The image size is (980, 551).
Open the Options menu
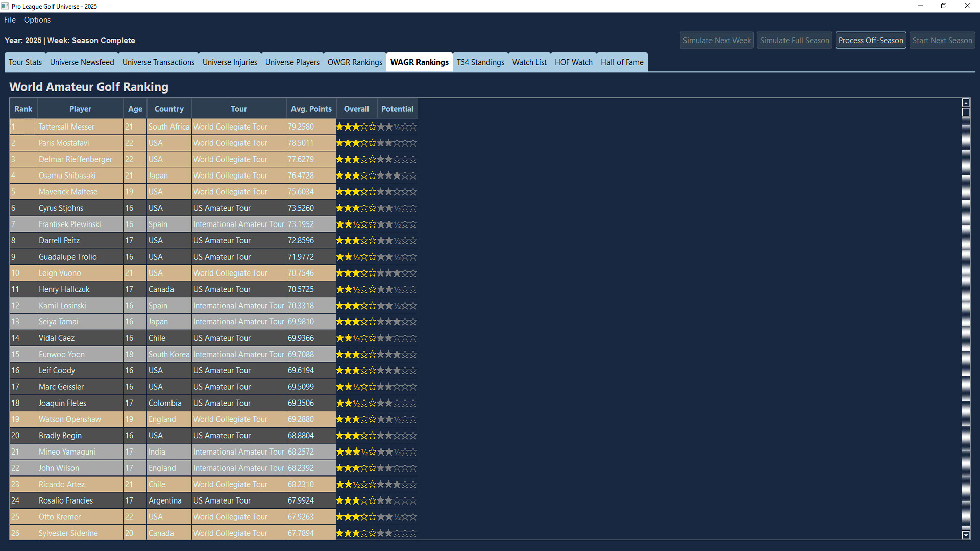[37, 20]
